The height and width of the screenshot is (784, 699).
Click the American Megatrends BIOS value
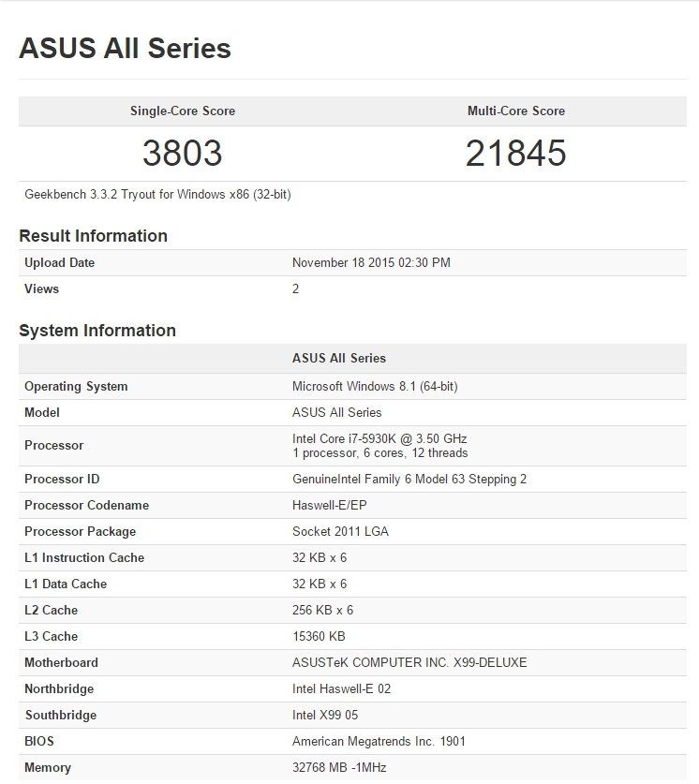click(x=379, y=742)
